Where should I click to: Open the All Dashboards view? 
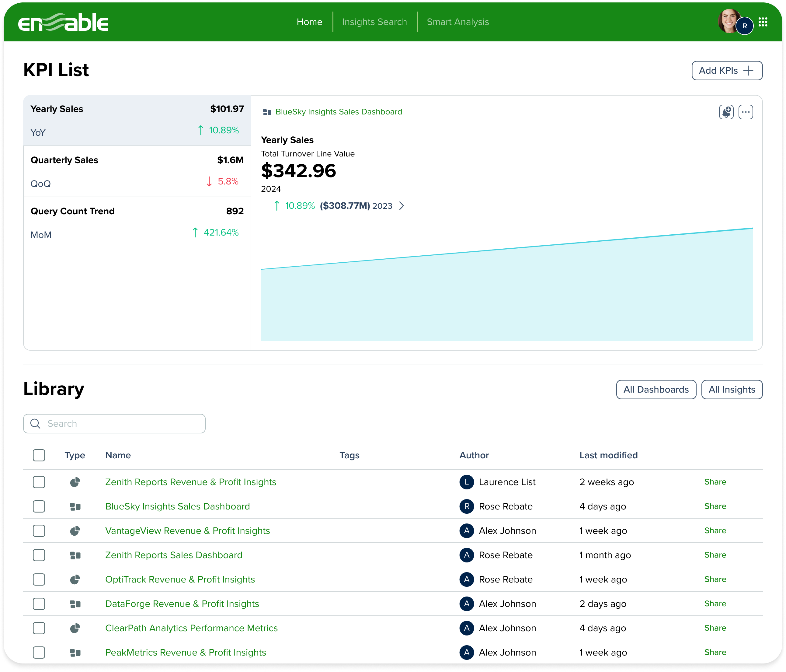point(656,389)
